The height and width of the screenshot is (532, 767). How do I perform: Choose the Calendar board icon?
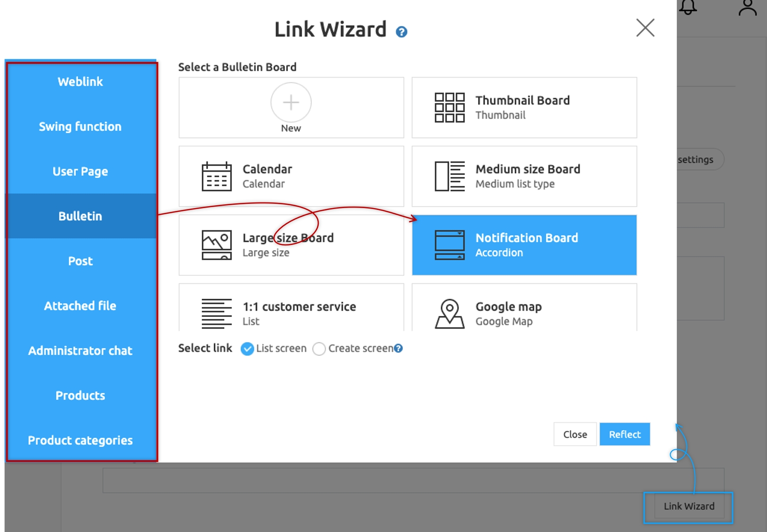coord(217,176)
